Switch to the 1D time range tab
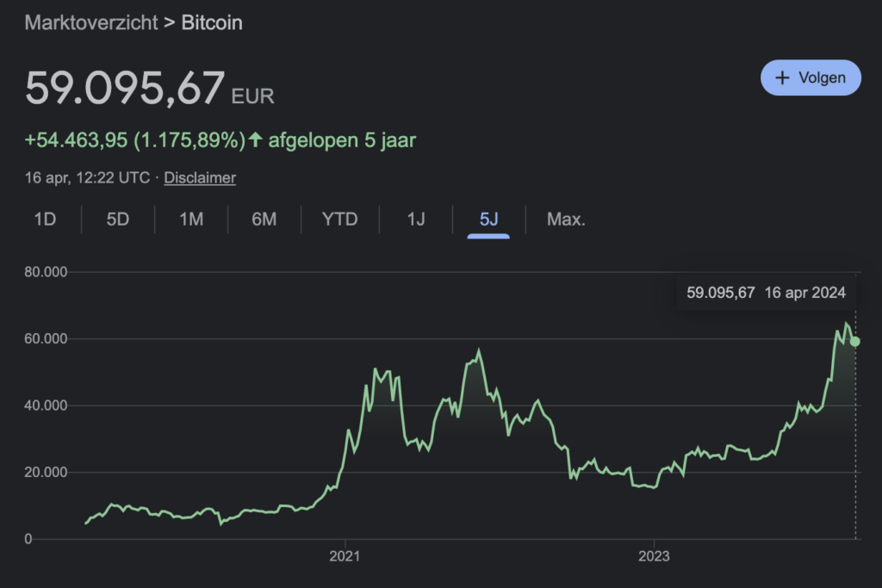Image resolution: width=882 pixels, height=588 pixels. [45, 219]
